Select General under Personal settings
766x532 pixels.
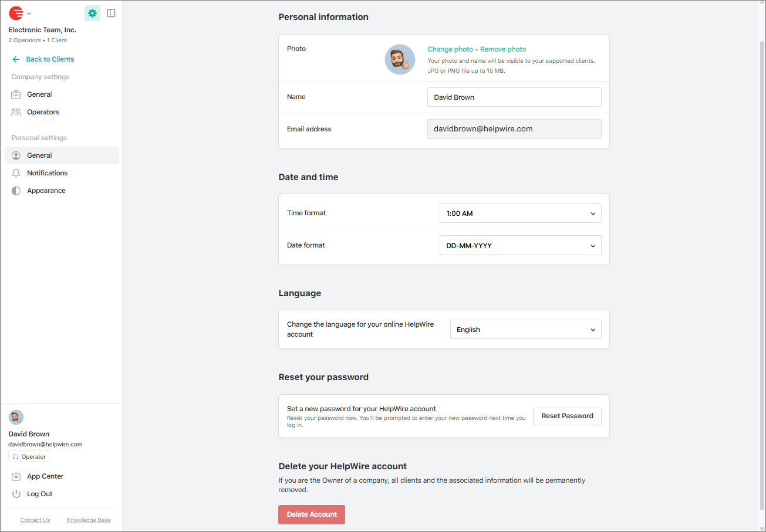[39, 155]
